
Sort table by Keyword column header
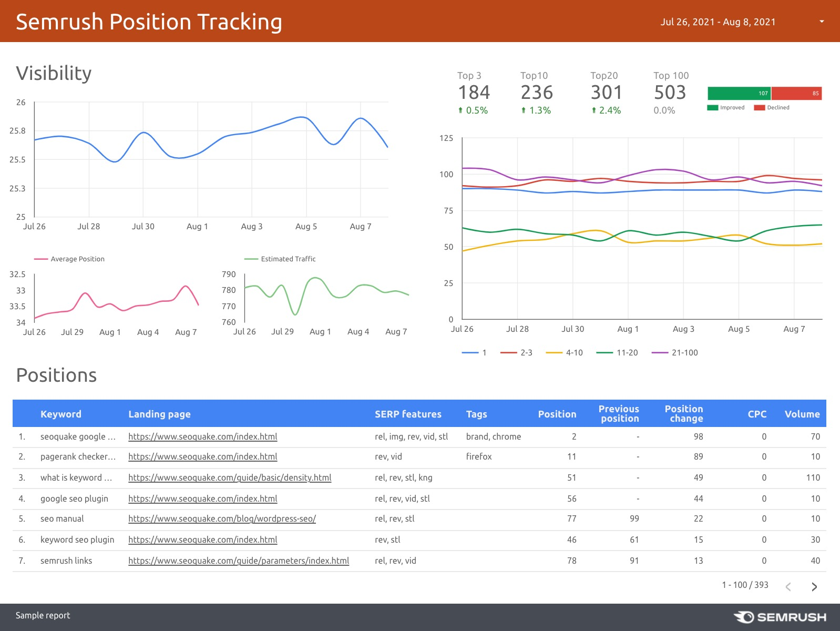point(61,414)
